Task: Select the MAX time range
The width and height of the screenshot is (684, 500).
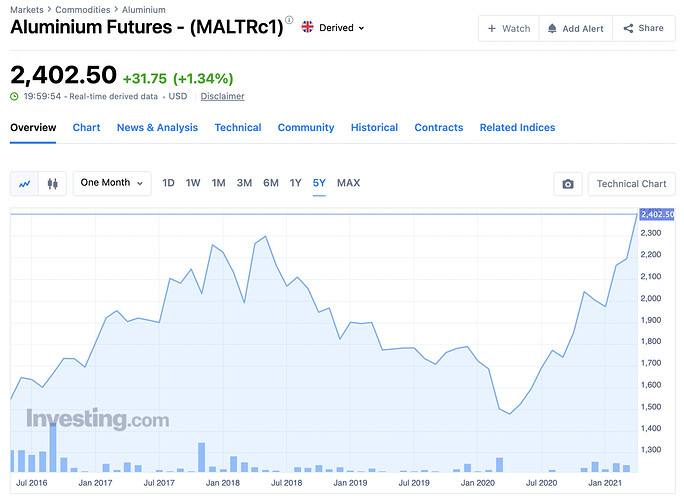Action: [x=348, y=183]
